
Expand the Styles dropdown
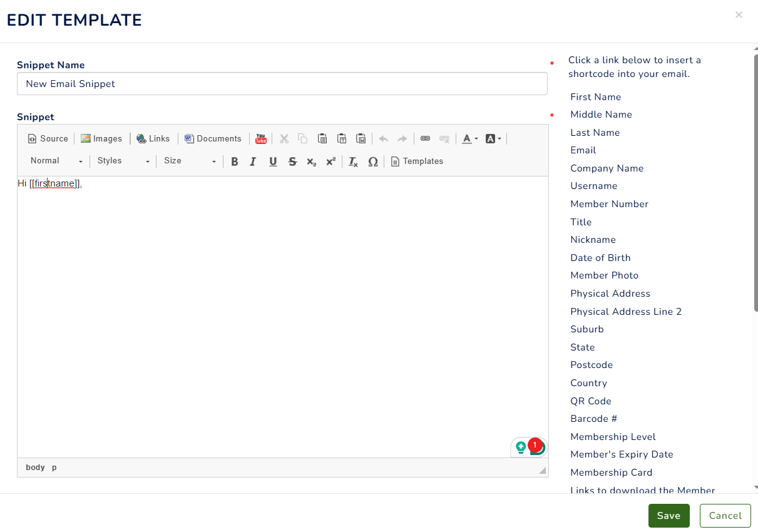[122, 161]
